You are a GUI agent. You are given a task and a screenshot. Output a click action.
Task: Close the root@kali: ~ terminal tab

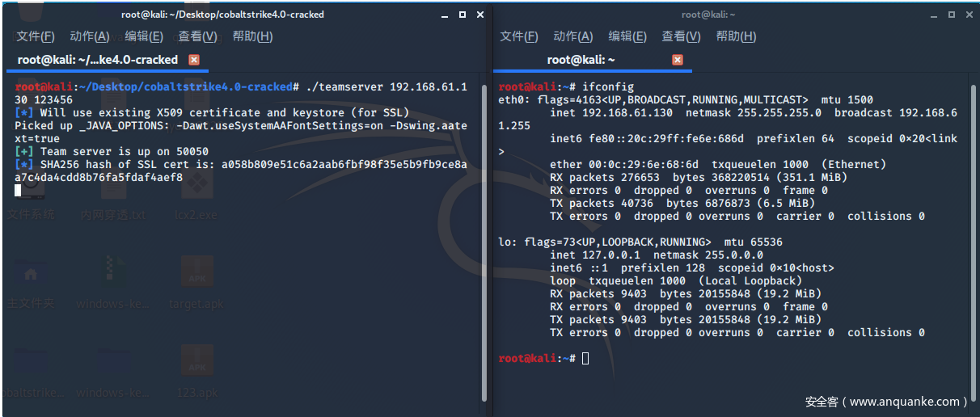pos(678,60)
